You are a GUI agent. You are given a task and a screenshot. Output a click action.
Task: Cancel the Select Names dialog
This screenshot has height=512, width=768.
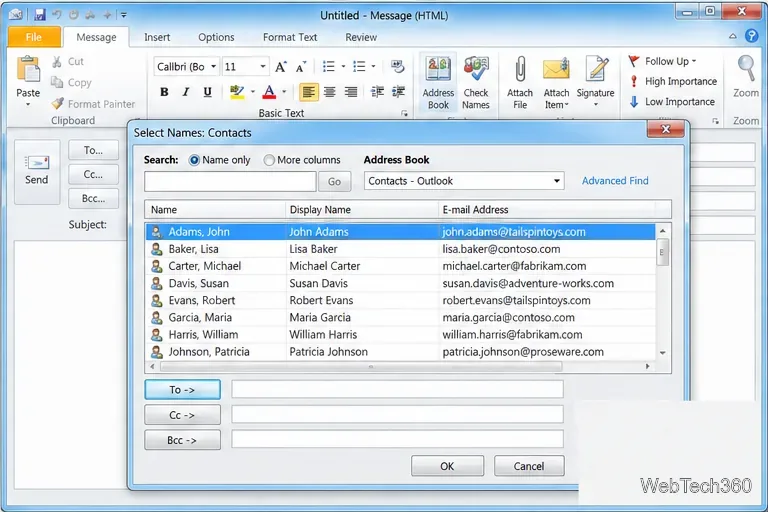point(529,466)
